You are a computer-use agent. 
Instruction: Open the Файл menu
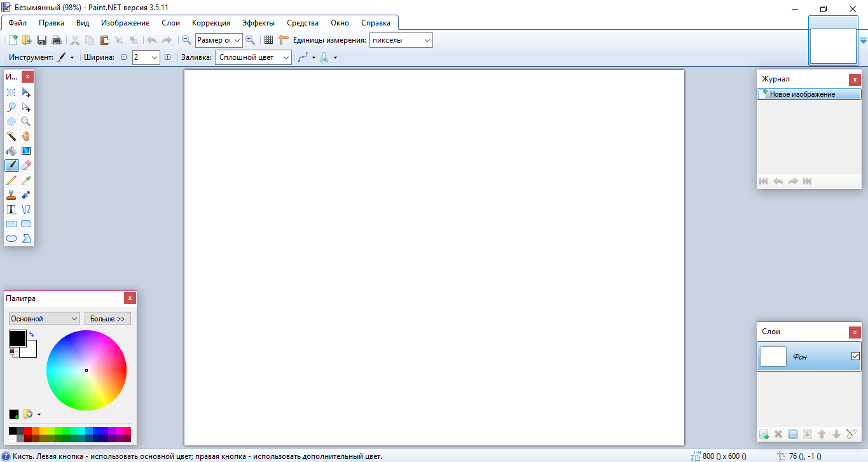(x=17, y=23)
